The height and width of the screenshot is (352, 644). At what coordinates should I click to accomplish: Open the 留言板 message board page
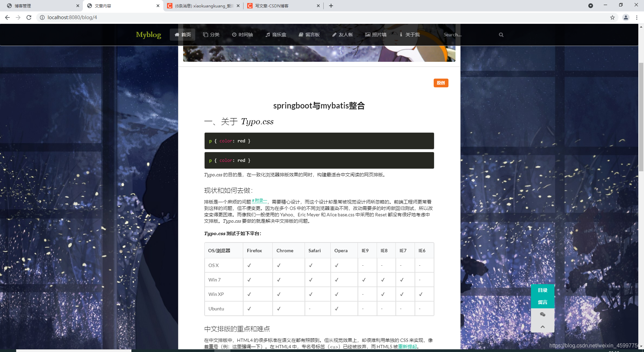click(309, 35)
